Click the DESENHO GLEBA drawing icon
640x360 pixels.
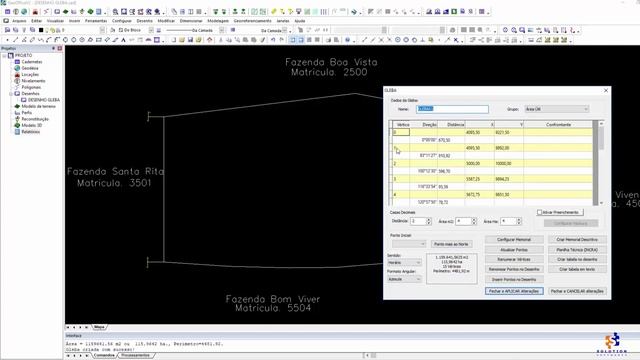[24, 100]
